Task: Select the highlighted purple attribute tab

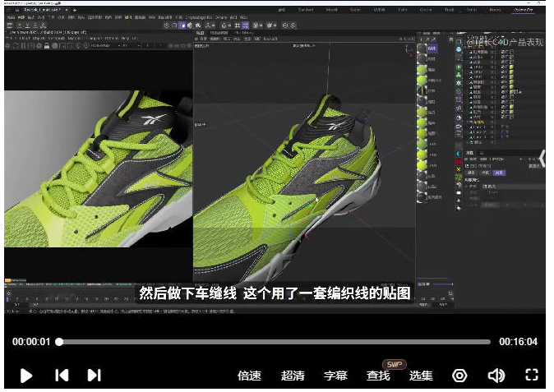Action: pos(499,173)
